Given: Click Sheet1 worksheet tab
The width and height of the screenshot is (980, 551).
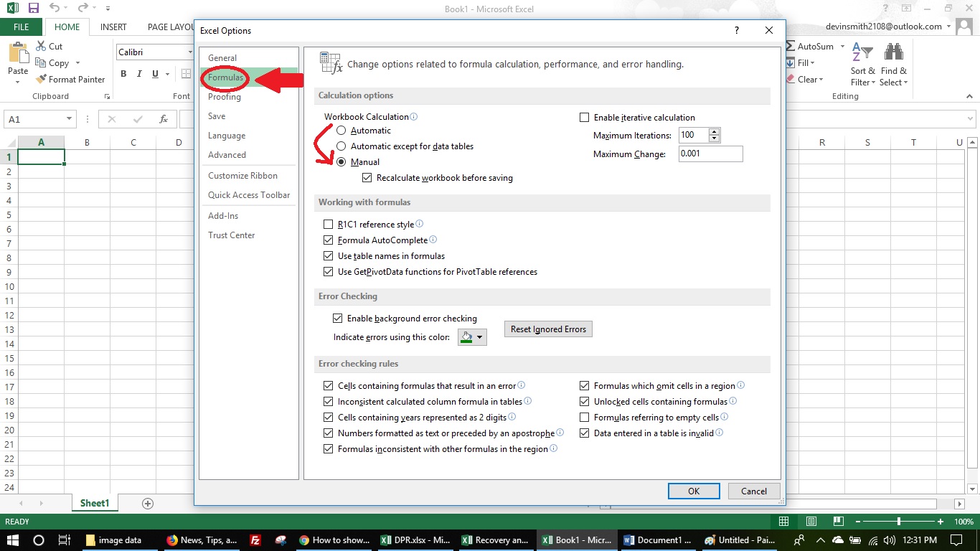Looking at the screenshot, I should click(94, 504).
